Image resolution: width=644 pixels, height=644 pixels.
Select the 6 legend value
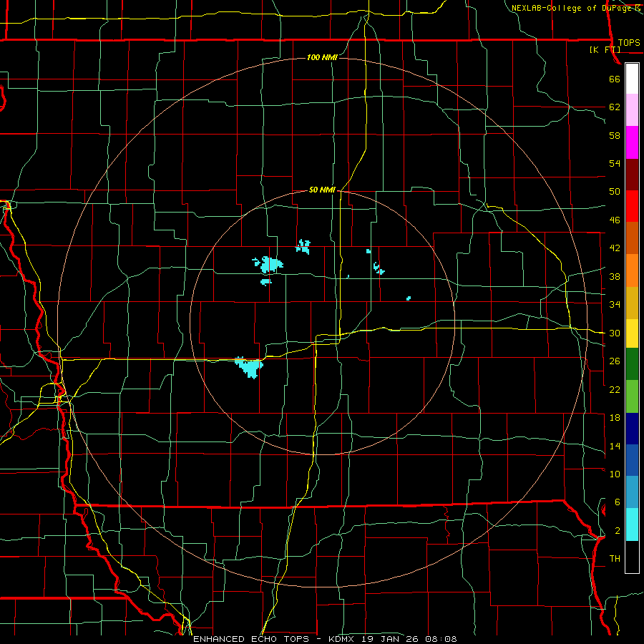pyautogui.click(x=617, y=502)
